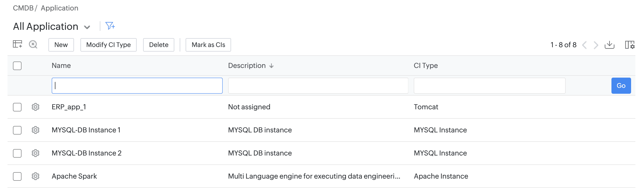Open gear menu for Apache Spark
Screen dimensions: 644x188
[36, 176]
